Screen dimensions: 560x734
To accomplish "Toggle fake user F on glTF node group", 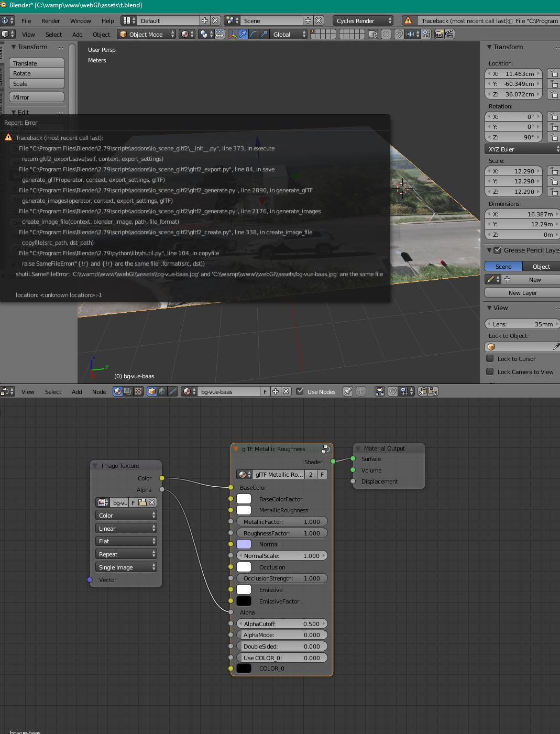I will coord(322,475).
